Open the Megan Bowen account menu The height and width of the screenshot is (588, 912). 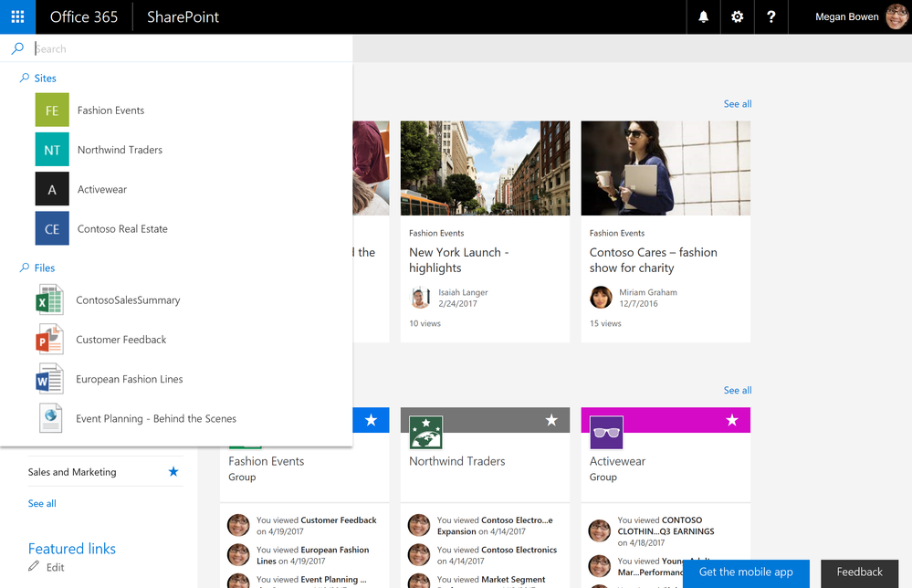tap(861, 16)
